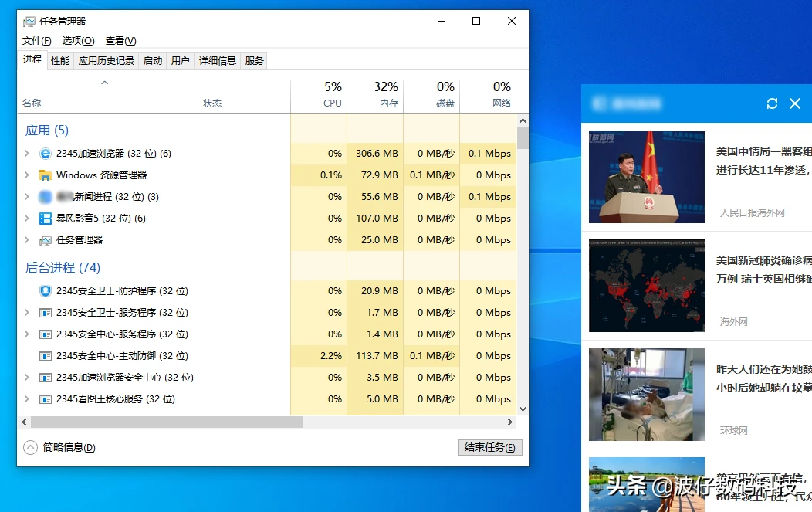Open the 选项(O) menu
This screenshot has width=812, height=512.
coord(78,41)
